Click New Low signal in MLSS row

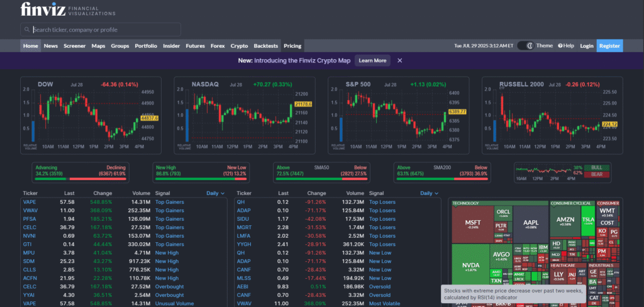tap(380, 278)
